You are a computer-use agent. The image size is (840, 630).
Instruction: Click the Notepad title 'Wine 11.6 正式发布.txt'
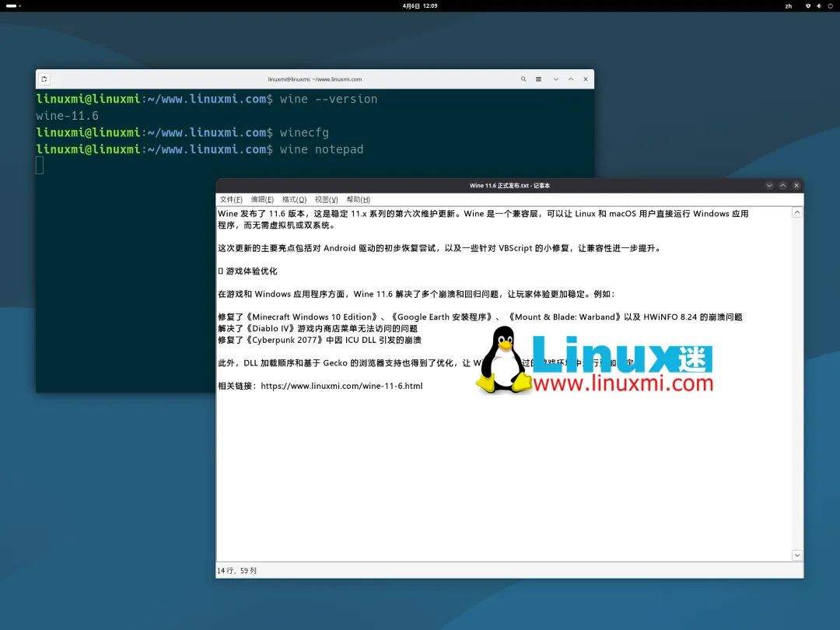pos(499,185)
